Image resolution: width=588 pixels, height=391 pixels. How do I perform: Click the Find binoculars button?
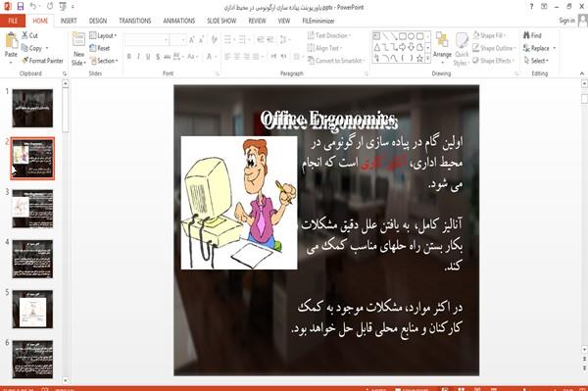pos(532,35)
